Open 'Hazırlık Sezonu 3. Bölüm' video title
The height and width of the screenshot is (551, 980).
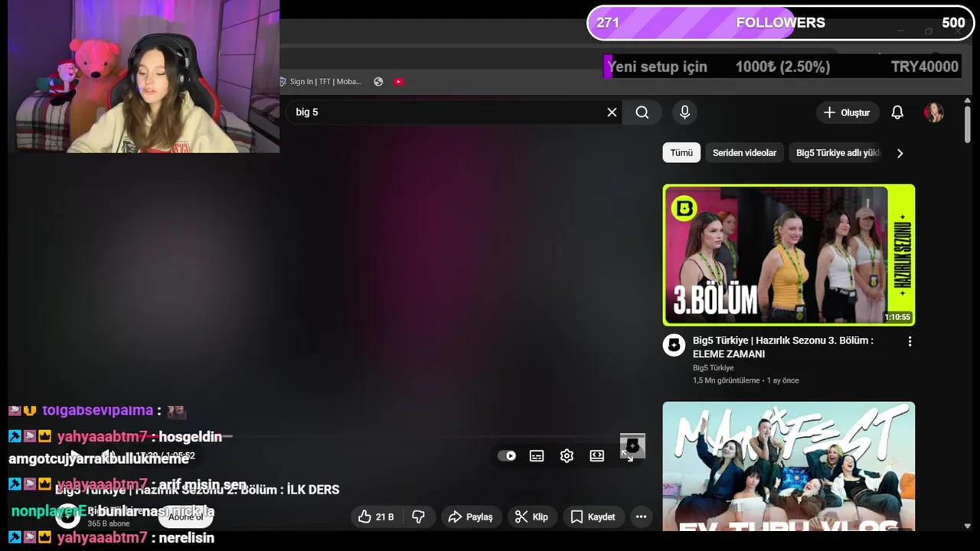[x=782, y=347]
